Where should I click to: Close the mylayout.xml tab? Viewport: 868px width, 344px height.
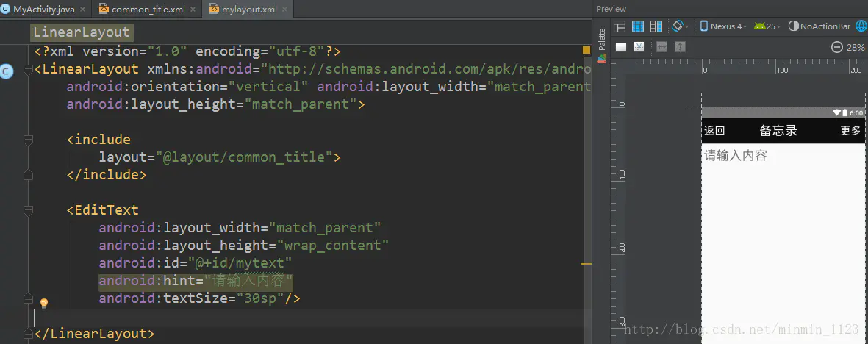coord(284,10)
